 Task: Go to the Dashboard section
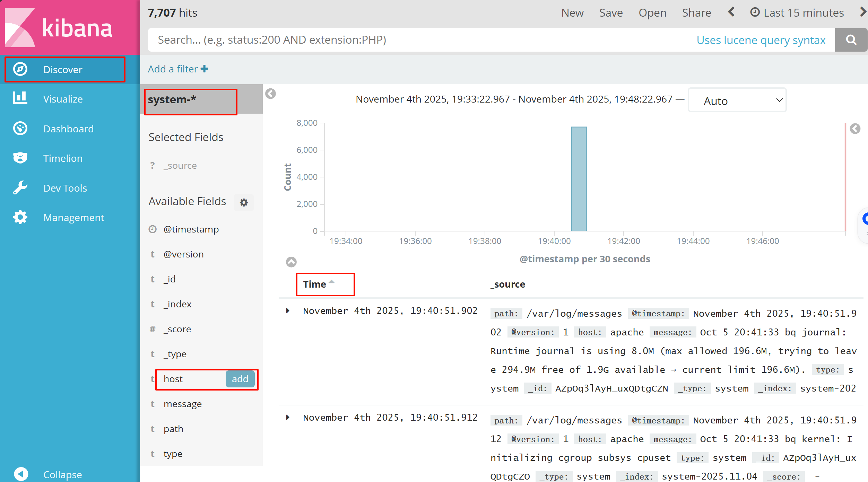70,129
